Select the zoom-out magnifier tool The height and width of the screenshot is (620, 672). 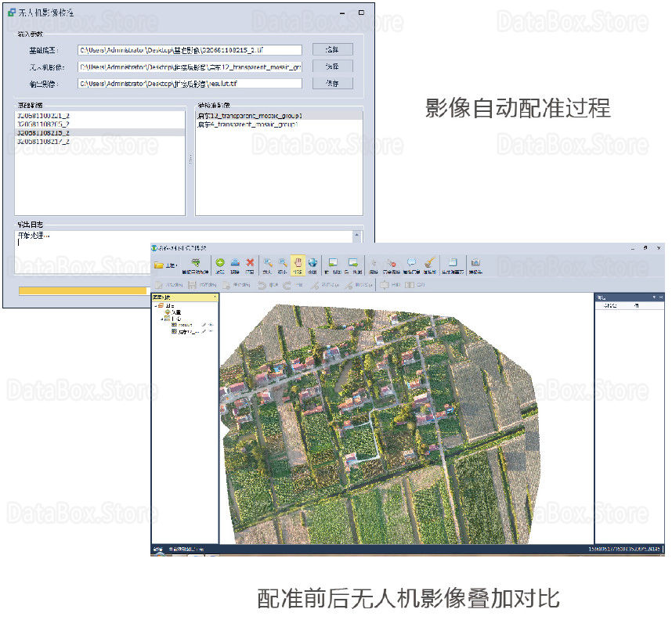283,263
